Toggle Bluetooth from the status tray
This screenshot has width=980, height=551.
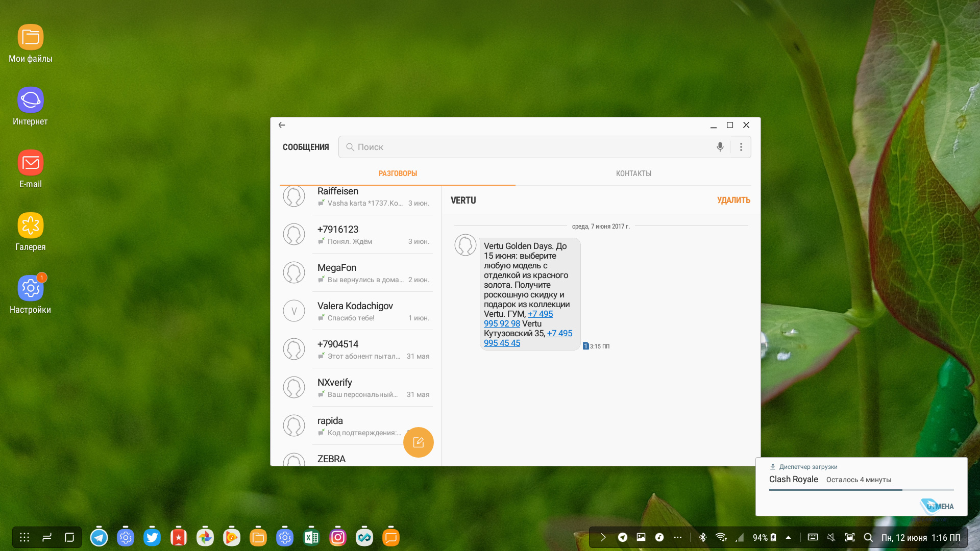(703, 537)
